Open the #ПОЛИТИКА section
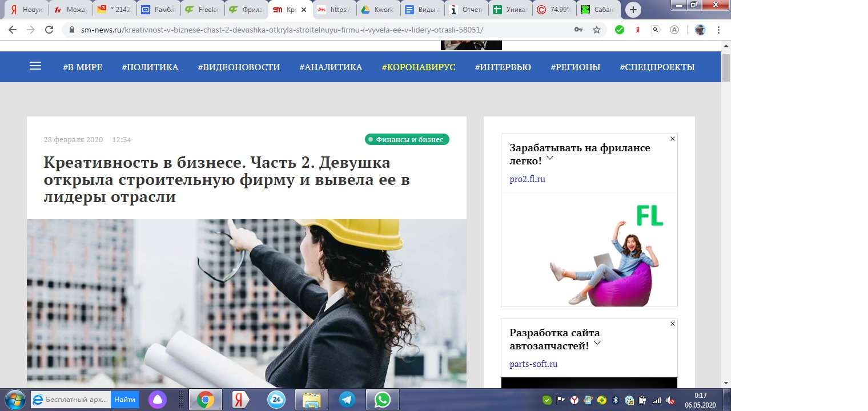The width and height of the screenshot is (868, 411). pos(150,67)
